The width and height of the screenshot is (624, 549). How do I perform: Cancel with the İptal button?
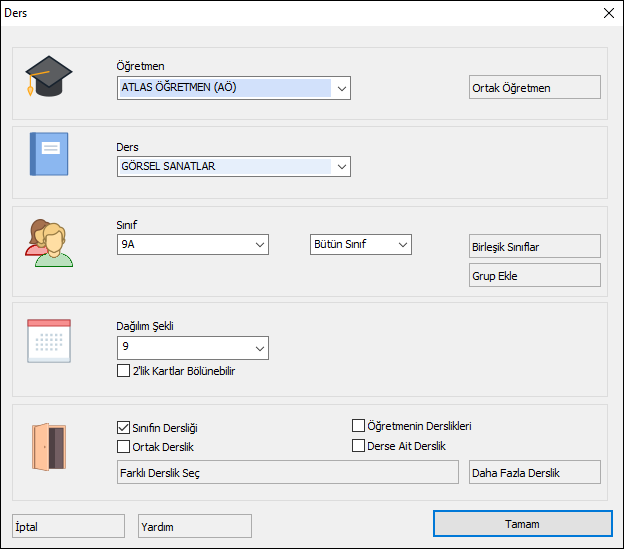click(68, 526)
